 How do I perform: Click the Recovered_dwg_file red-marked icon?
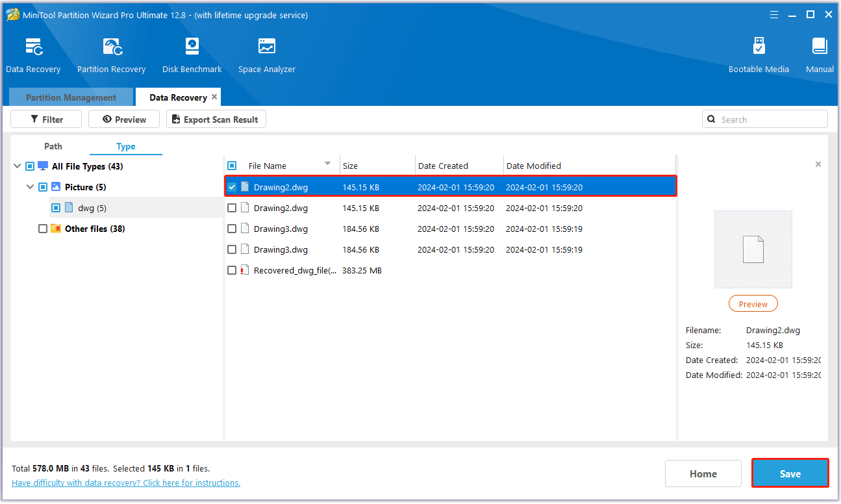point(245,270)
